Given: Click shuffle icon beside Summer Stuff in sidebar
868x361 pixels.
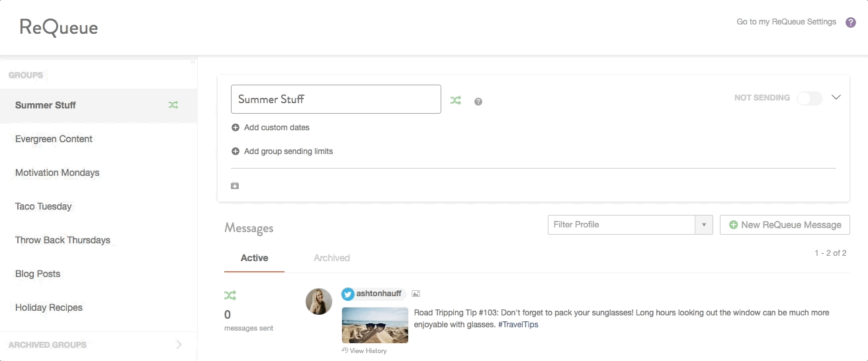Looking at the screenshot, I should [x=173, y=105].
